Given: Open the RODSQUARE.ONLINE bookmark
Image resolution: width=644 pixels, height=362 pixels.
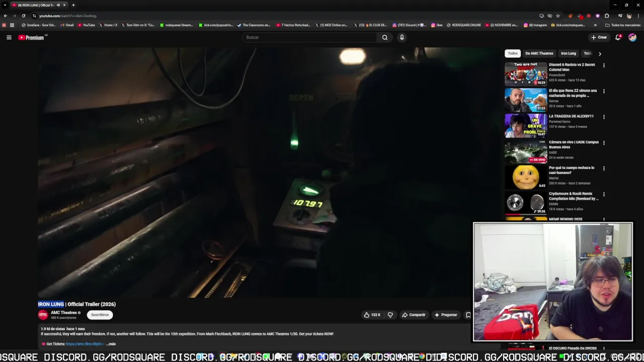Looking at the screenshot, I should (x=464, y=25).
